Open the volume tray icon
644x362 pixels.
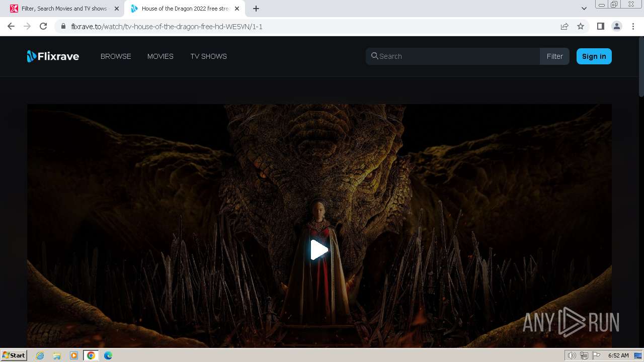tap(572, 355)
